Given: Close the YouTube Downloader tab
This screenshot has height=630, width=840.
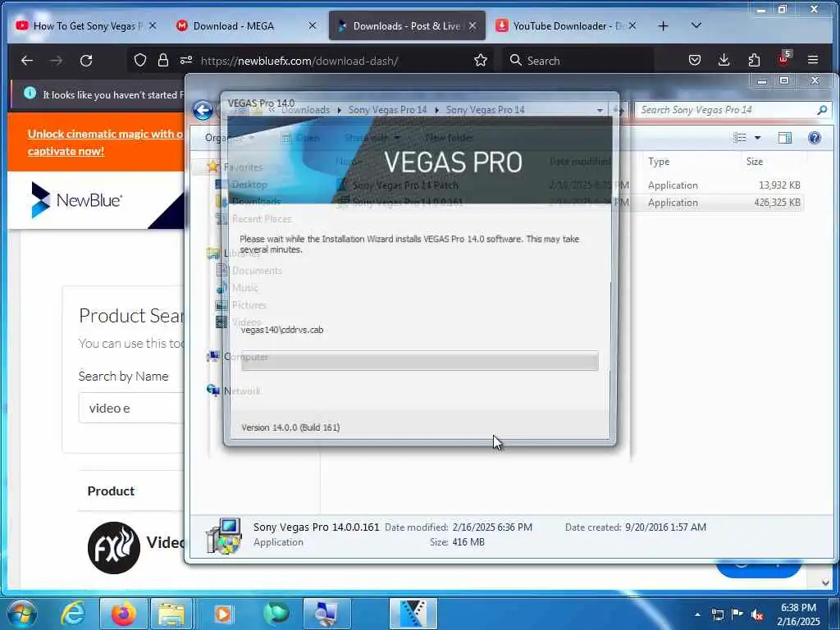Looking at the screenshot, I should pyautogui.click(x=632, y=25).
